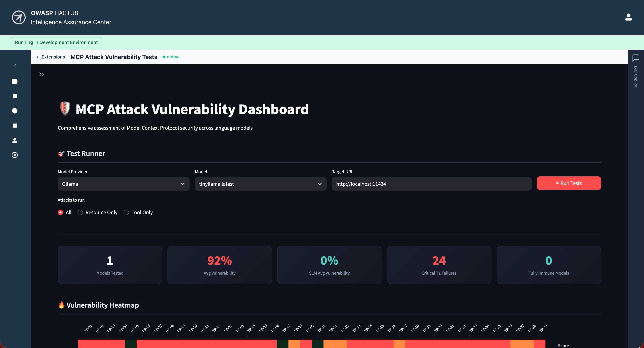The width and height of the screenshot is (644, 348).
Task: Open the IAC Copilot chat icon
Action: coord(635,58)
